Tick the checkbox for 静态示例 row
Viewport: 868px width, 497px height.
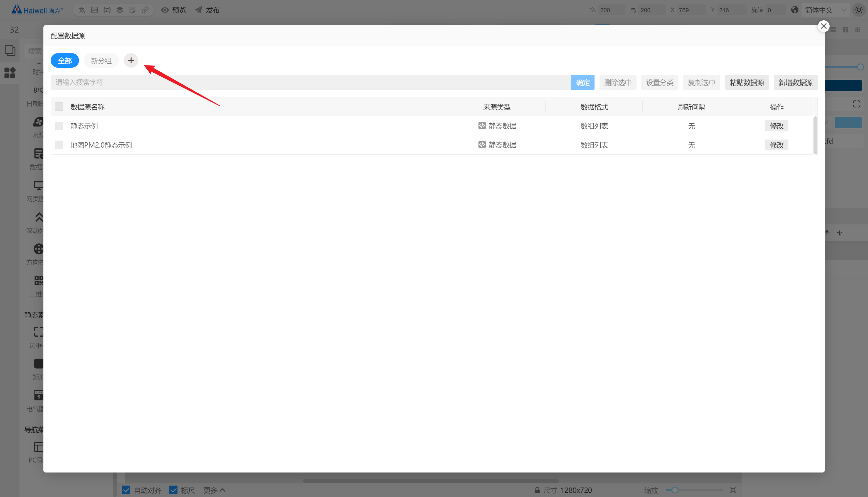click(x=59, y=126)
